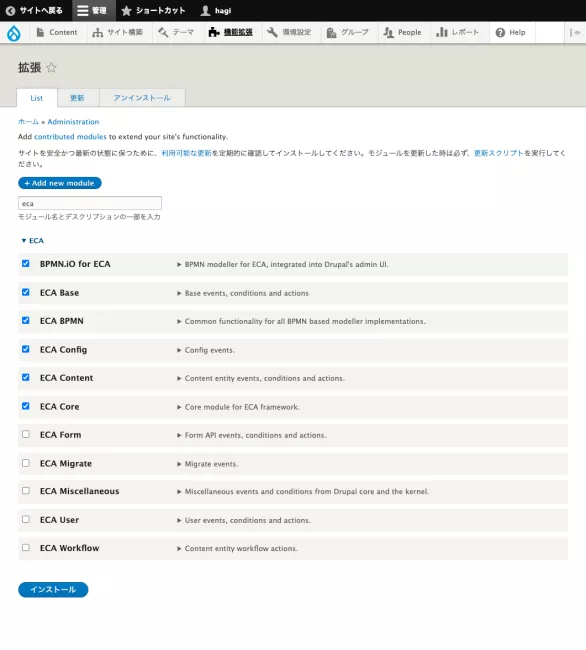Open the 更新スクリプト link
This screenshot has width=586, height=650.
(499, 153)
